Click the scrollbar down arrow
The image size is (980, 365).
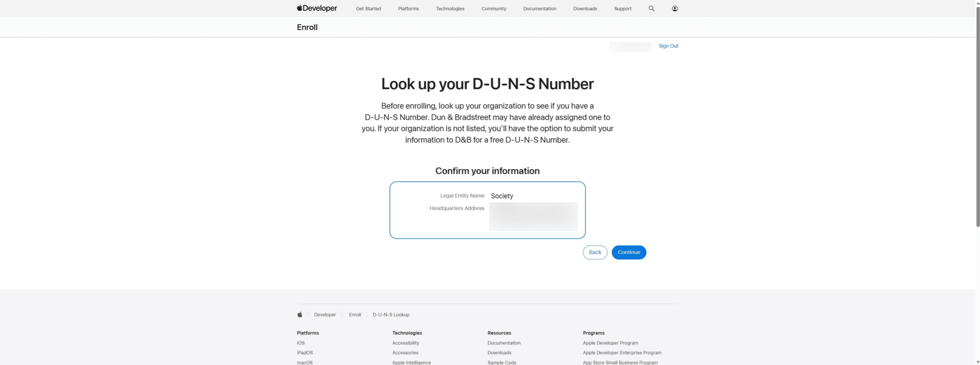977,362
